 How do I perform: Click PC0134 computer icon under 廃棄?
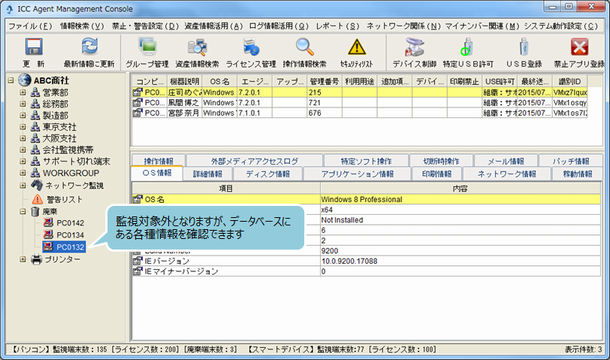[x=48, y=235]
